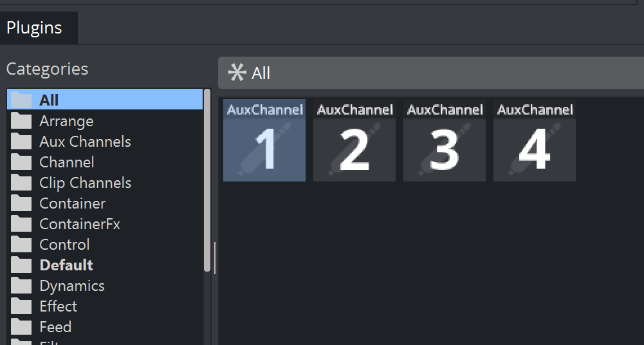Click the folder icon next to Arrange
This screenshot has height=345, width=644.
click(21, 121)
